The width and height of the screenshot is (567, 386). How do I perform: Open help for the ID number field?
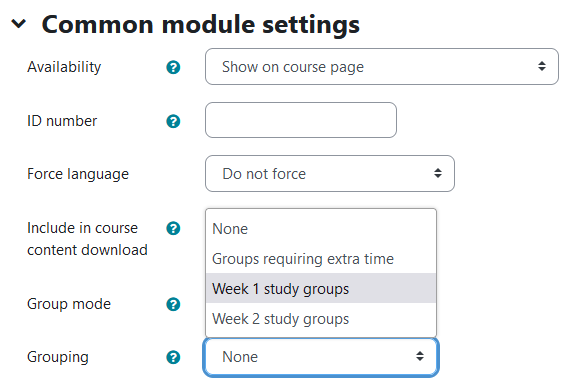173,121
